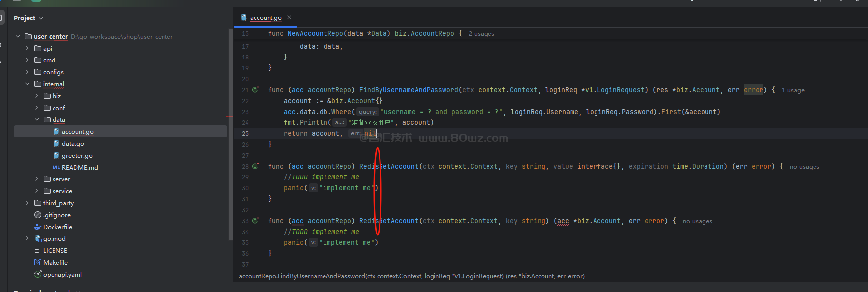Expand the api folder

(x=27, y=48)
